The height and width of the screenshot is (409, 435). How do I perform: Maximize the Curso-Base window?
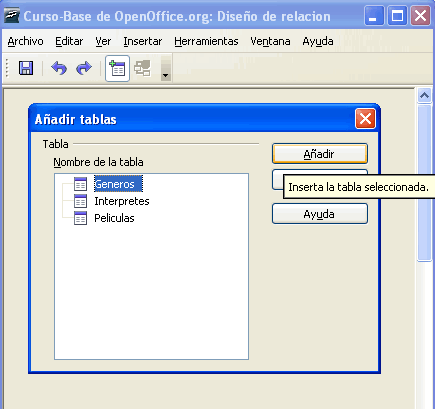(x=397, y=16)
